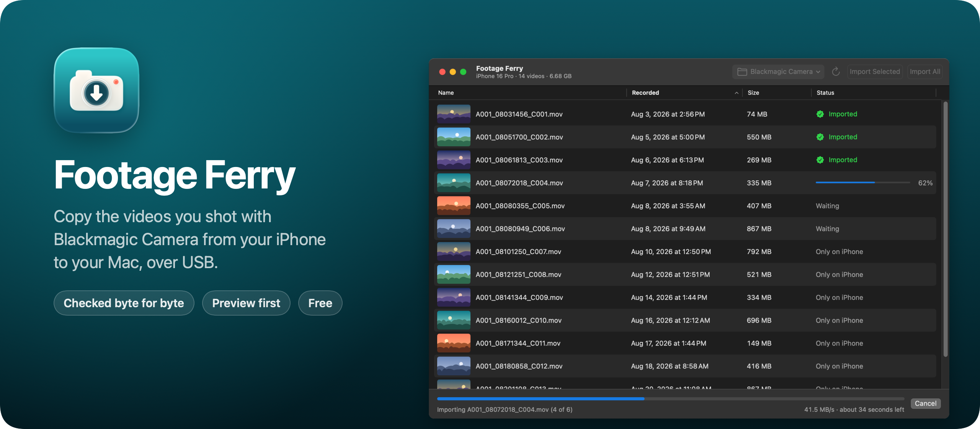Image resolution: width=980 pixels, height=429 pixels.
Task: Select file A001_08061813_C003.mov
Action: click(685, 160)
